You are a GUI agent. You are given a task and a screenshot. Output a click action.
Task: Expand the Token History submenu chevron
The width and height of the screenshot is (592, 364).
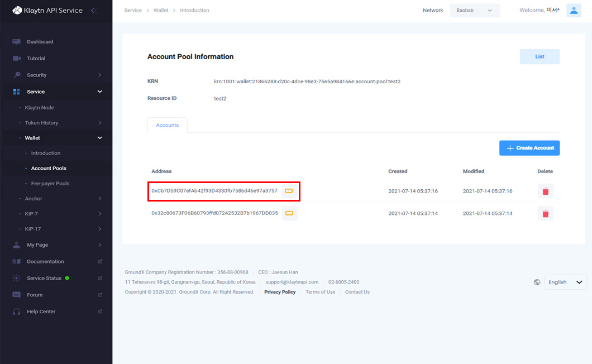tap(99, 123)
